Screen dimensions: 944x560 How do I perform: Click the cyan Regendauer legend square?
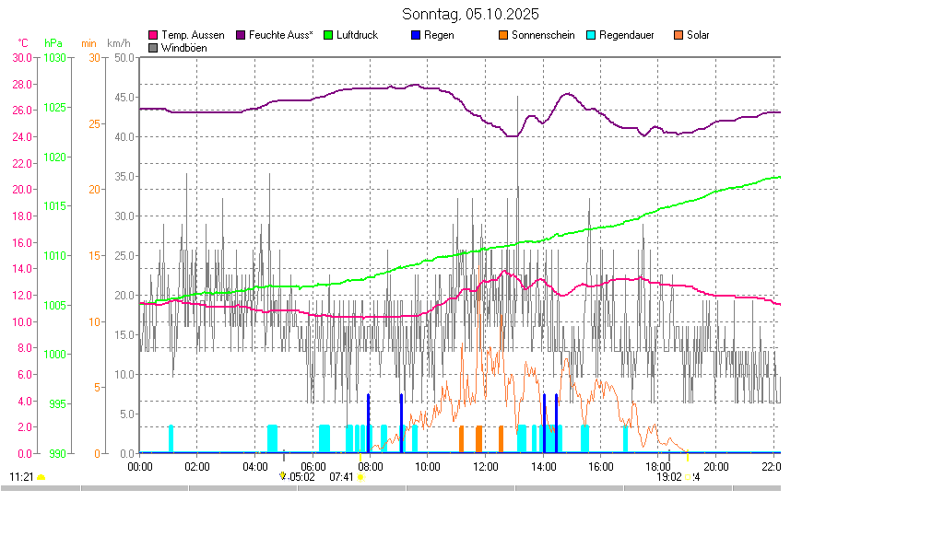pyautogui.click(x=591, y=35)
